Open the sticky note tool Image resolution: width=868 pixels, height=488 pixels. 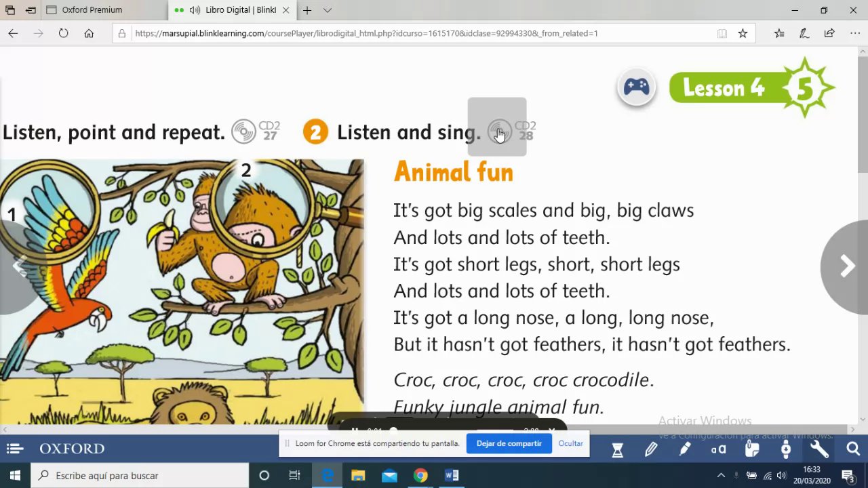[752, 449]
